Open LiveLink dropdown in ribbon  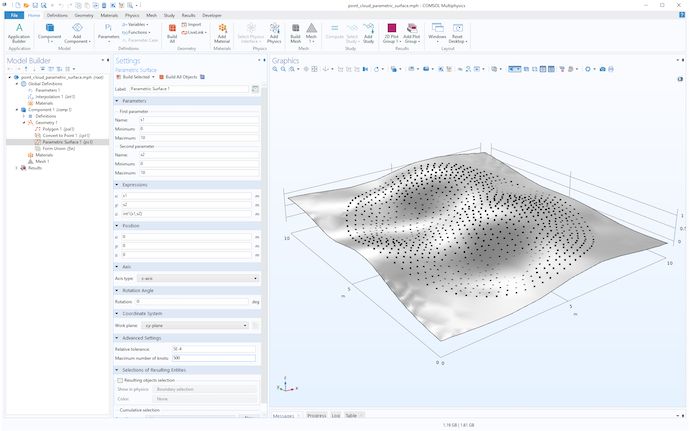point(194,33)
